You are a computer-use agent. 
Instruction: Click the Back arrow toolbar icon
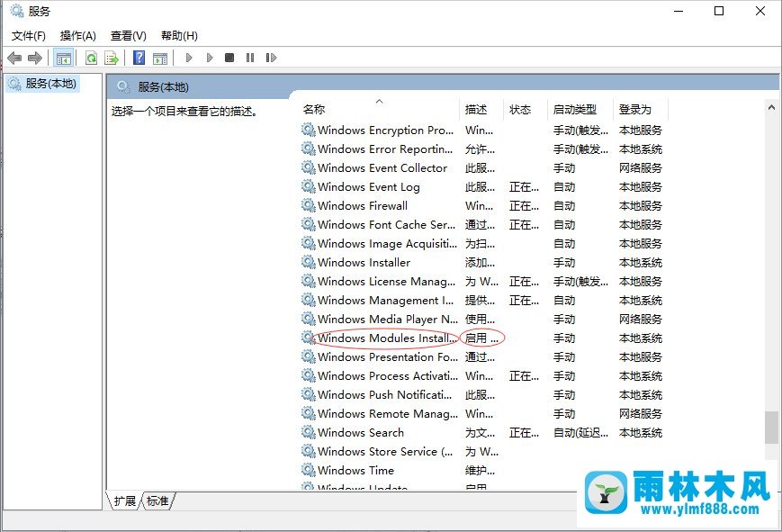(14, 58)
